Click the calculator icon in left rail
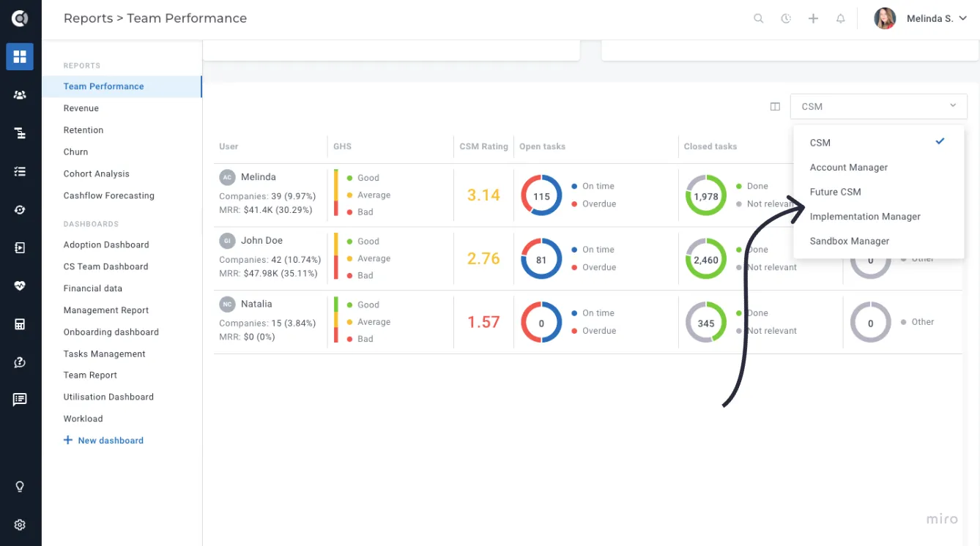Viewport: 980px width, 546px height. 20,324
